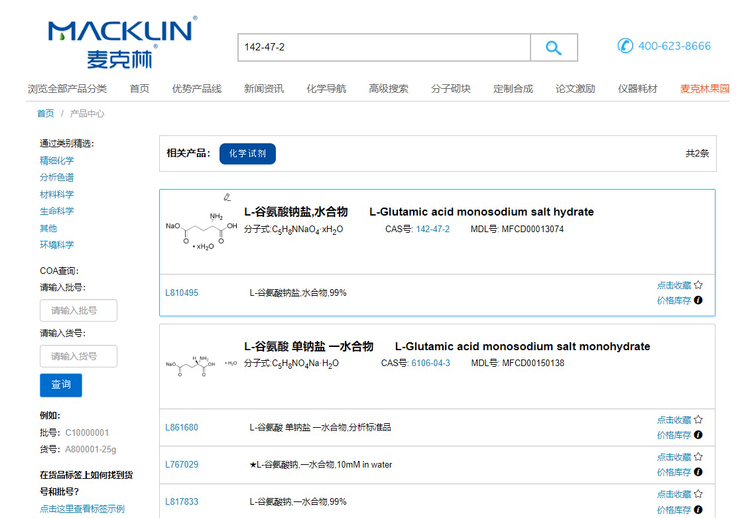Open the 优势产品线 menu item
The width and height of the screenshot is (750, 518).
tap(196, 89)
